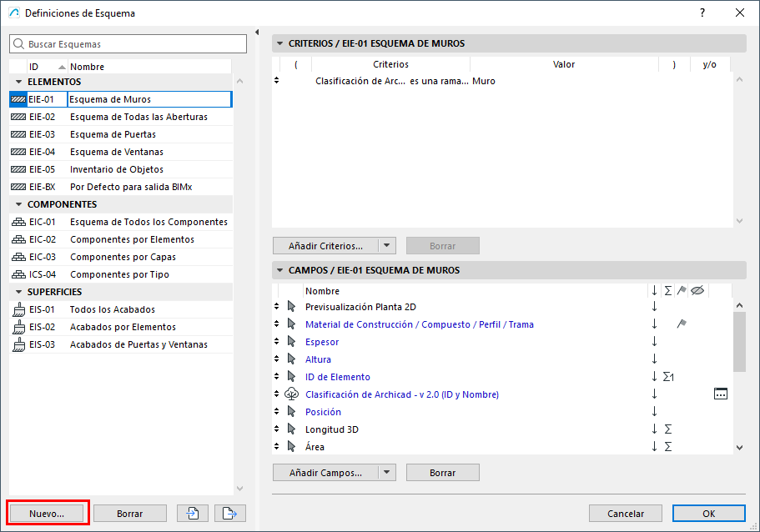Viewport: 760px width, 532px height.
Task: Confirm with the OK button
Action: pyautogui.click(x=708, y=513)
